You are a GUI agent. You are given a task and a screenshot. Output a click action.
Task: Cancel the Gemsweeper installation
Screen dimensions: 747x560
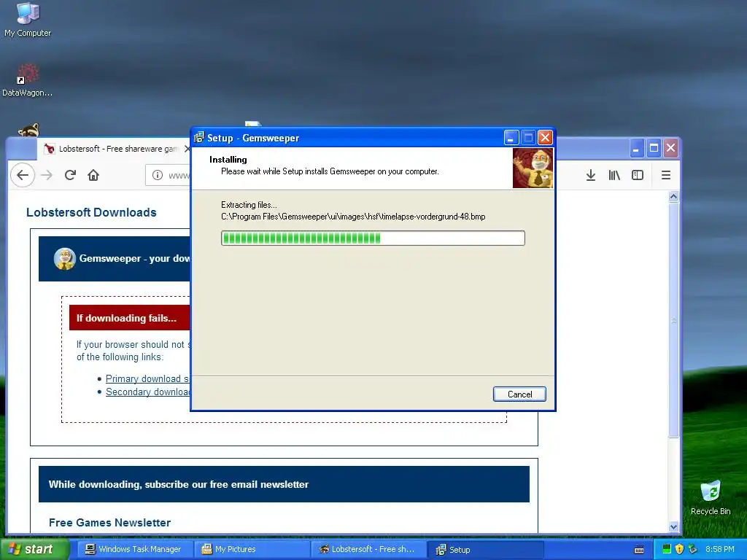(519, 394)
